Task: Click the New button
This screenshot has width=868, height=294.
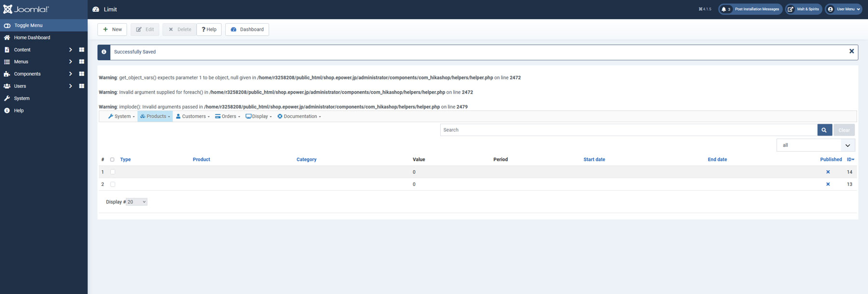Action: click(x=112, y=29)
